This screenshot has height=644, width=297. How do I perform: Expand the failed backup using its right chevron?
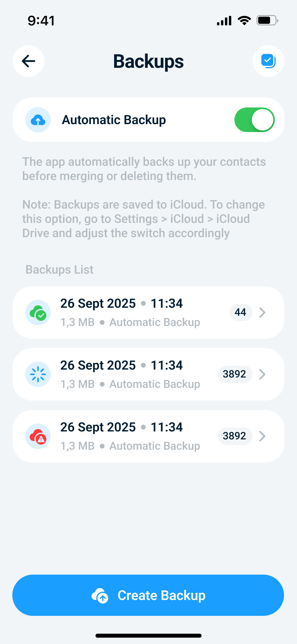point(262,436)
